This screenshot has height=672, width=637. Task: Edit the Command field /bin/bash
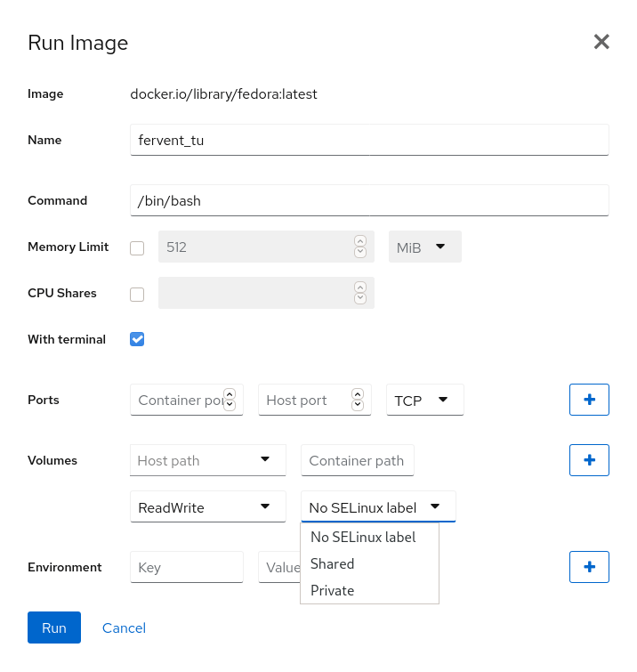coord(369,200)
